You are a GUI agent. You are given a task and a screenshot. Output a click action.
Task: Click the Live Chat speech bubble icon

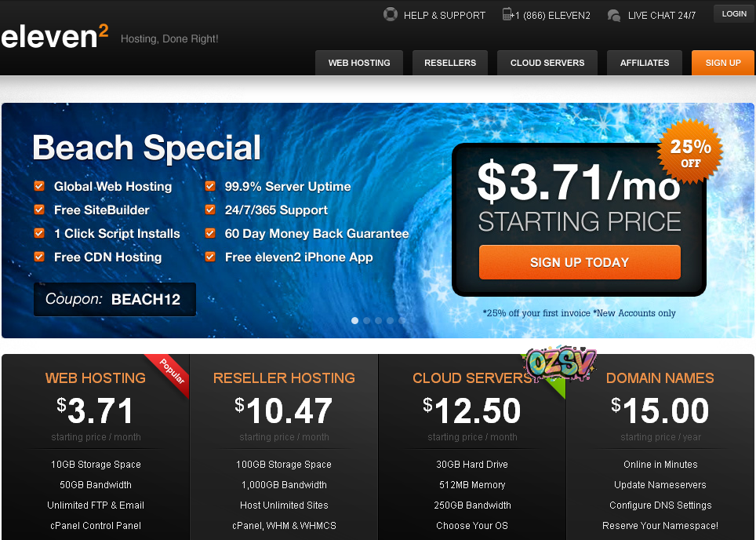[x=614, y=15]
